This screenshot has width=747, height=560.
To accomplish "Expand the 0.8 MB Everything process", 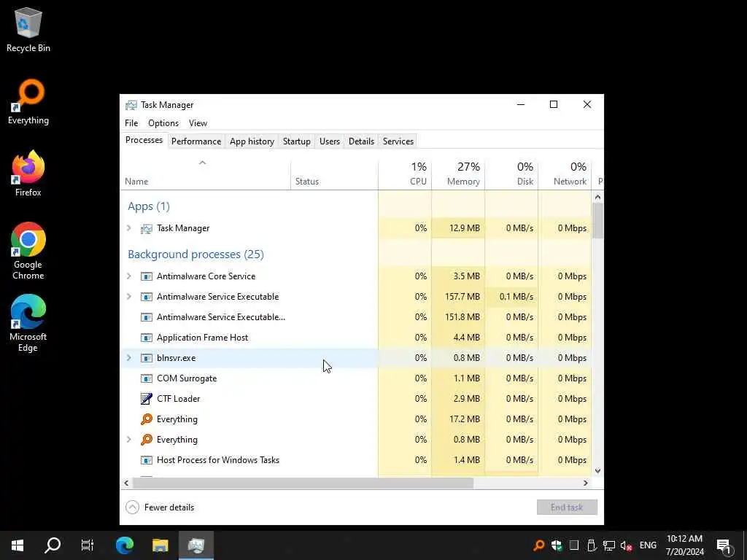I will pyautogui.click(x=128, y=440).
